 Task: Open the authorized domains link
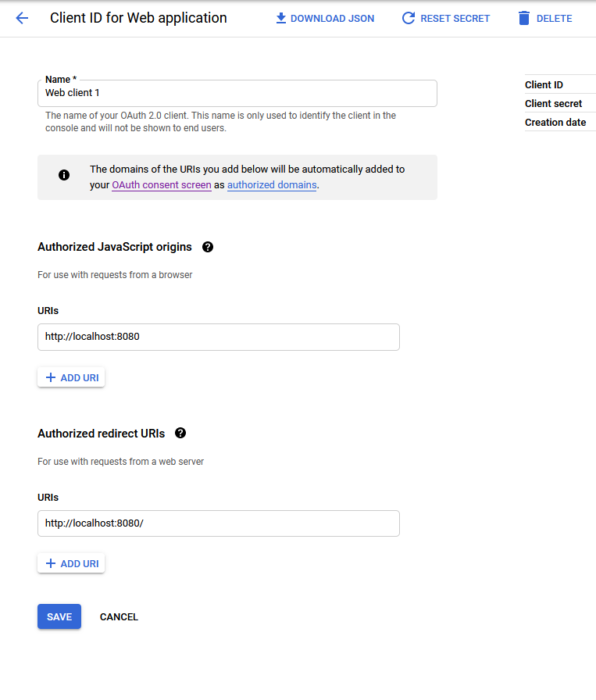click(271, 184)
